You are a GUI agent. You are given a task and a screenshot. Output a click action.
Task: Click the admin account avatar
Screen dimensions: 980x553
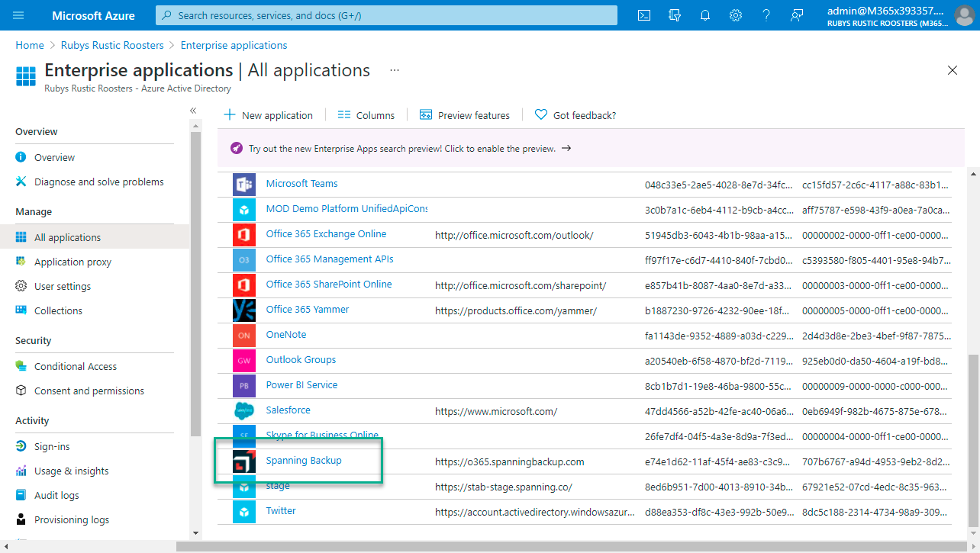pos(964,15)
